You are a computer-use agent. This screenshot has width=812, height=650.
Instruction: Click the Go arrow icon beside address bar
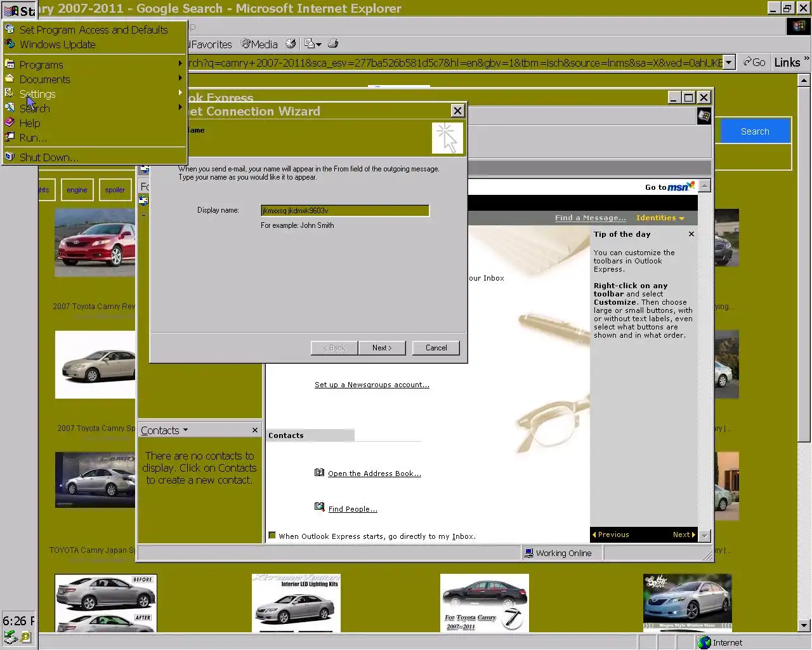747,62
